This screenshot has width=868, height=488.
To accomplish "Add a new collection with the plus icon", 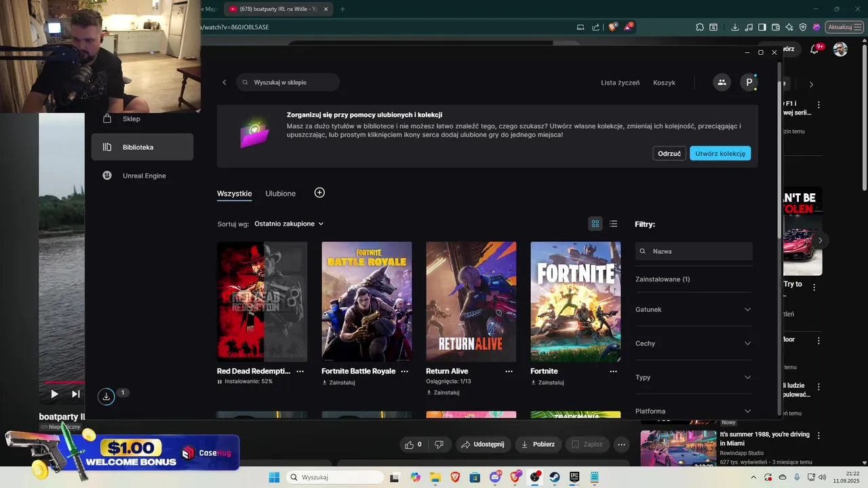I will tap(319, 192).
